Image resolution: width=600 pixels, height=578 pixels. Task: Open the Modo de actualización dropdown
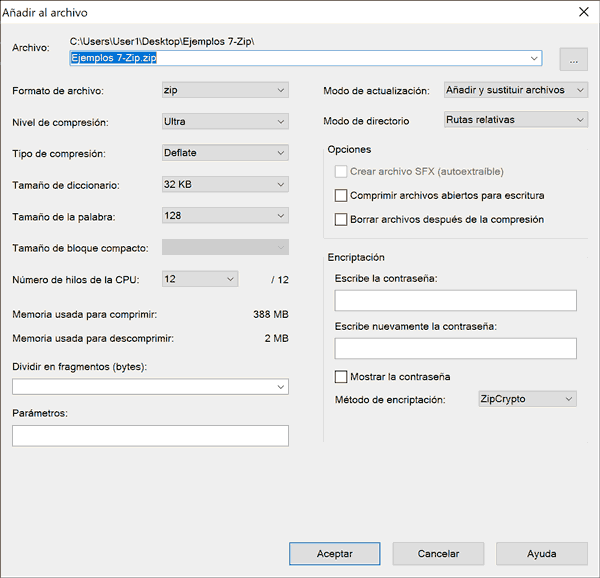click(515, 90)
